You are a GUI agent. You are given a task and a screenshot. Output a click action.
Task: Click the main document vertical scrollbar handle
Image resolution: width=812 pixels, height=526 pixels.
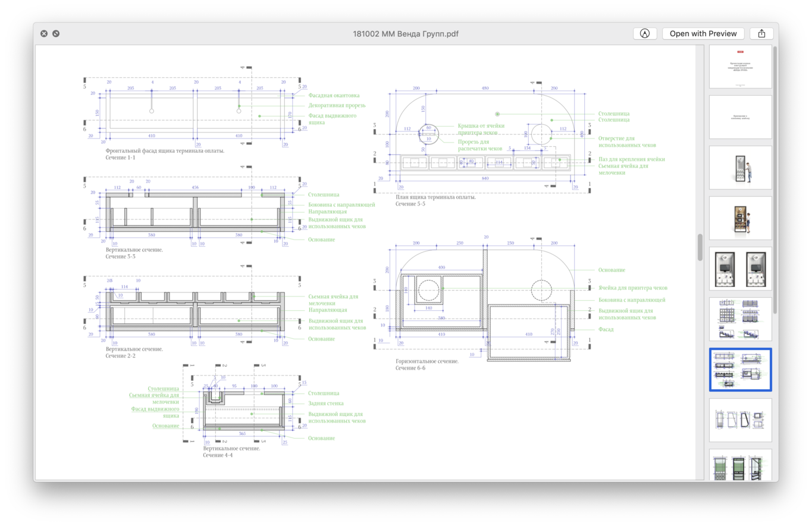pyautogui.click(x=700, y=247)
